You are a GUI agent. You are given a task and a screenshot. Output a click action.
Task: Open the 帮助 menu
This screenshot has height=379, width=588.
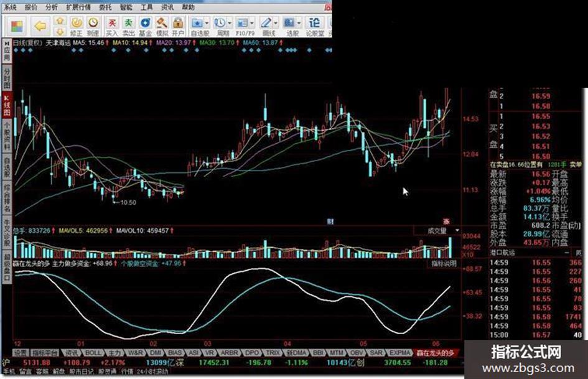pos(189,7)
